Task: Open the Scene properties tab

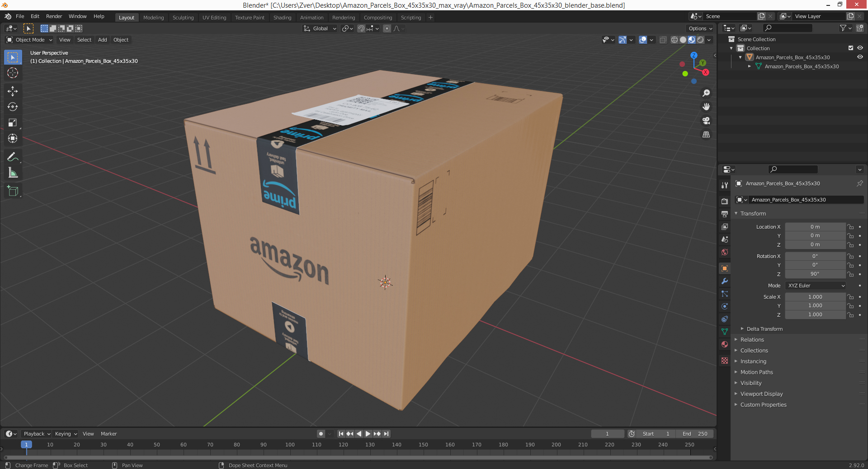Action: [x=725, y=239]
